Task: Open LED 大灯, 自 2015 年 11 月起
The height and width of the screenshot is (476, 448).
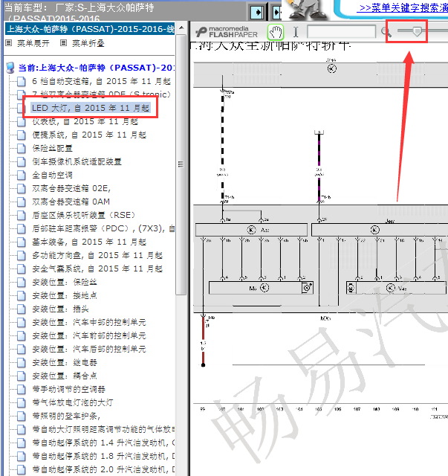Action: [x=91, y=108]
